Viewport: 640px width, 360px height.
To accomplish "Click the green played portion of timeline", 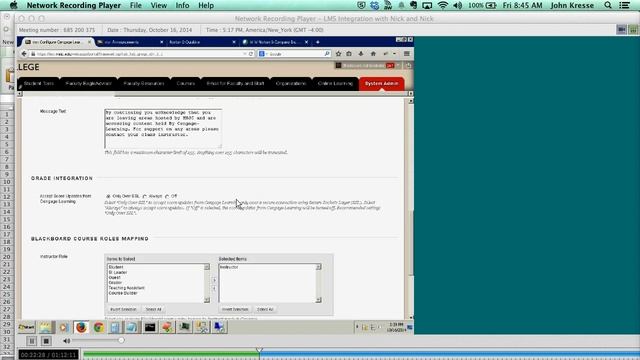I will coord(171,354).
